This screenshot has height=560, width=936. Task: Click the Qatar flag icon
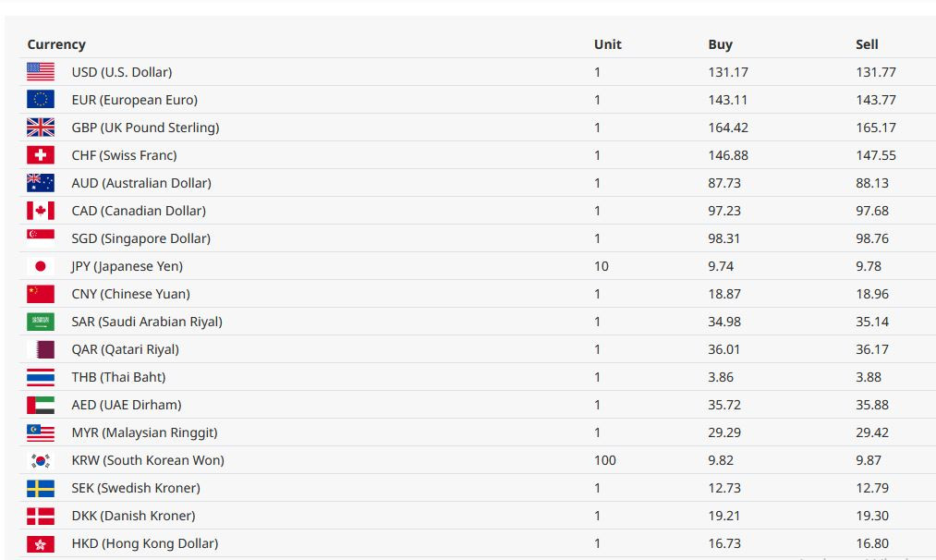coord(41,349)
